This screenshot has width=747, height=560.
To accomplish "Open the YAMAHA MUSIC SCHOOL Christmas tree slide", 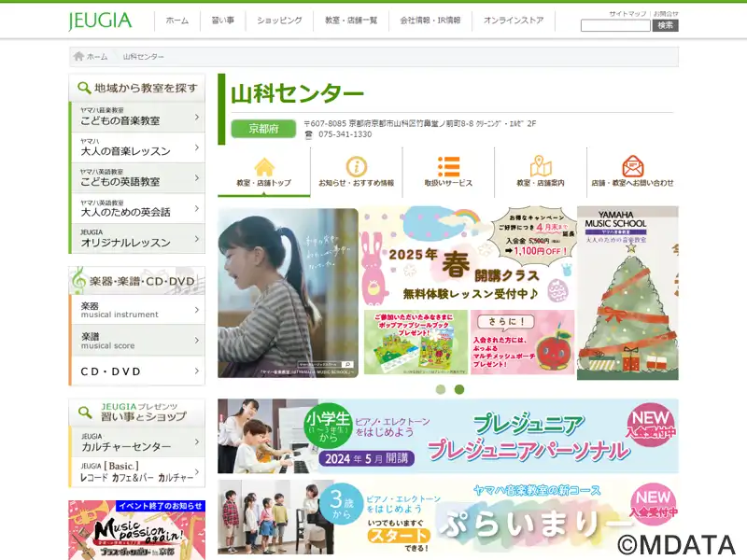I will pyautogui.click(x=627, y=293).
